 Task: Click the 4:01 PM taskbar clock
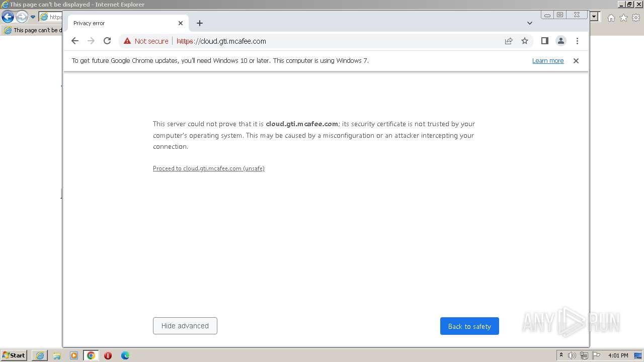pyautogui.click(x=618, y=355)
